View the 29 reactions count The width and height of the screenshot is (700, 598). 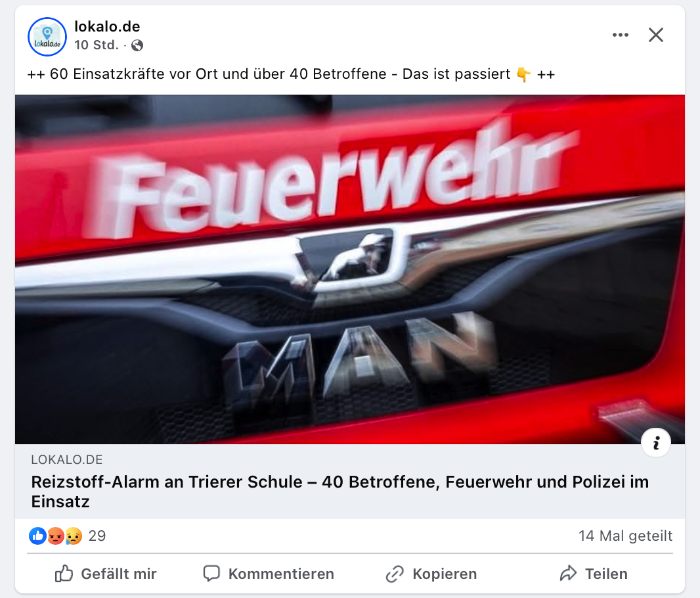click(x=97, y=536)
